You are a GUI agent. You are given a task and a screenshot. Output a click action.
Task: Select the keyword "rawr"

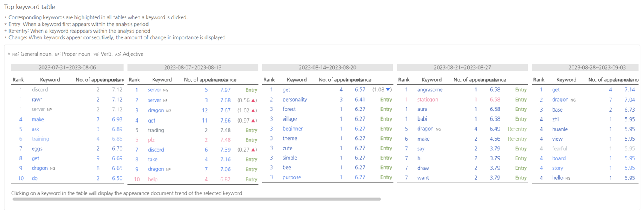(x=37, y=100)
